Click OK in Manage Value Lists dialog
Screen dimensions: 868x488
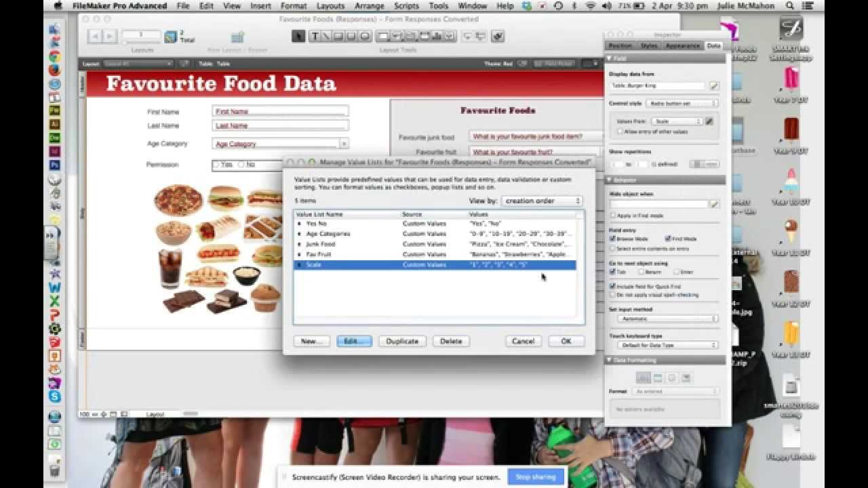click(x=566, y=341)
